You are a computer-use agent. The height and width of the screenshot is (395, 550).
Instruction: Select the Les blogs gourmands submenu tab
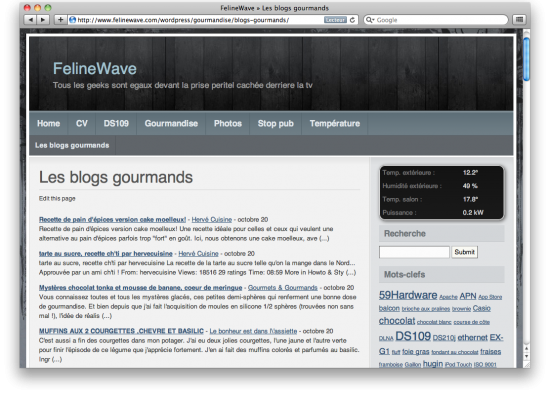point(72,145)
